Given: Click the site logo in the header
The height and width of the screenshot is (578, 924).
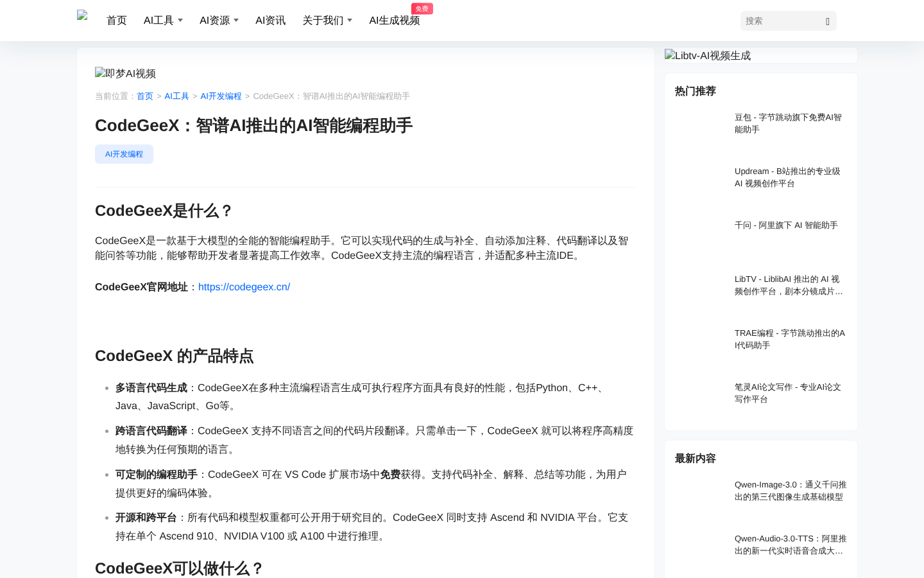Looking at the screenshot, I should [82, 15].
